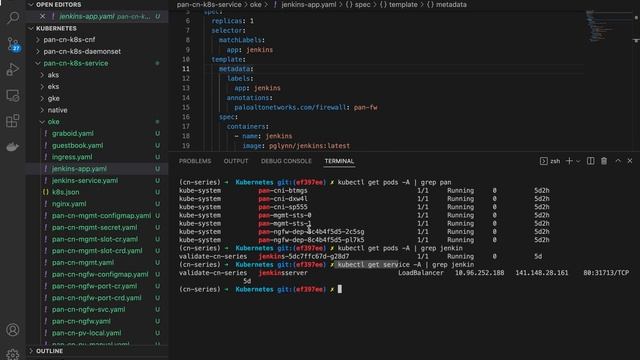
Task: Open pan-cn-mgmt-slot-crd.yaml file
Action: pos(97,251)
